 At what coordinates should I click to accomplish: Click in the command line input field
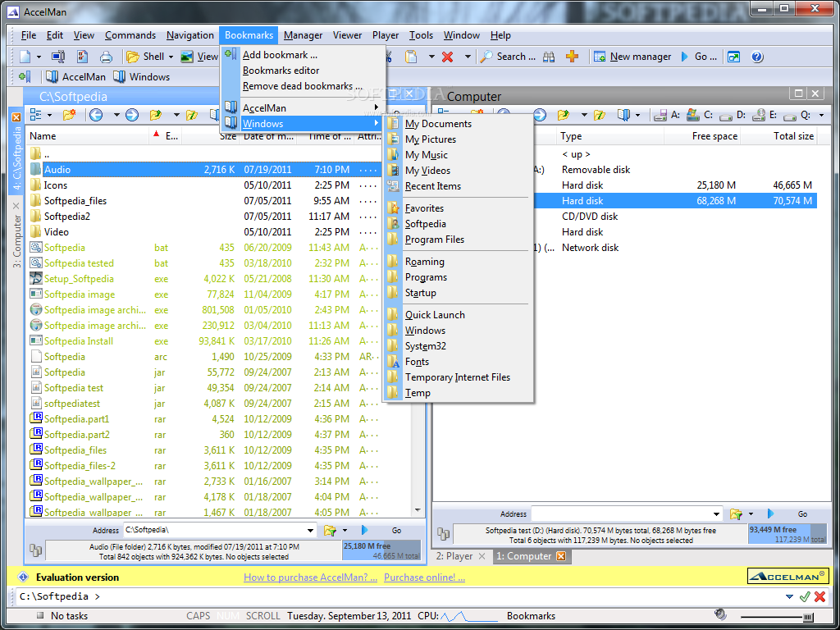[399, 596]
